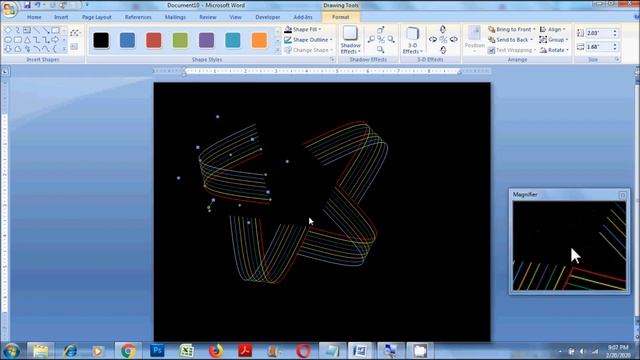Tilt 3-D effect up
Viewport: 640px width, 360px height.
pos(443,29)
